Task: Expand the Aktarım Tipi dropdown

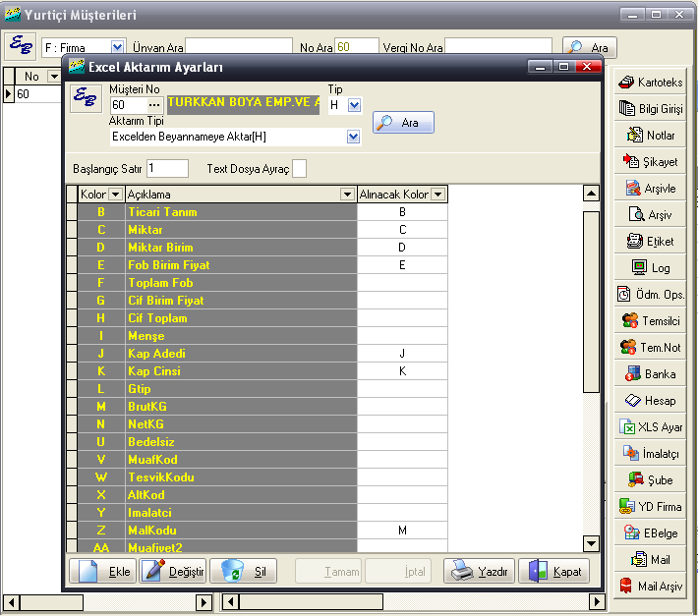Action: pos(354,138)
